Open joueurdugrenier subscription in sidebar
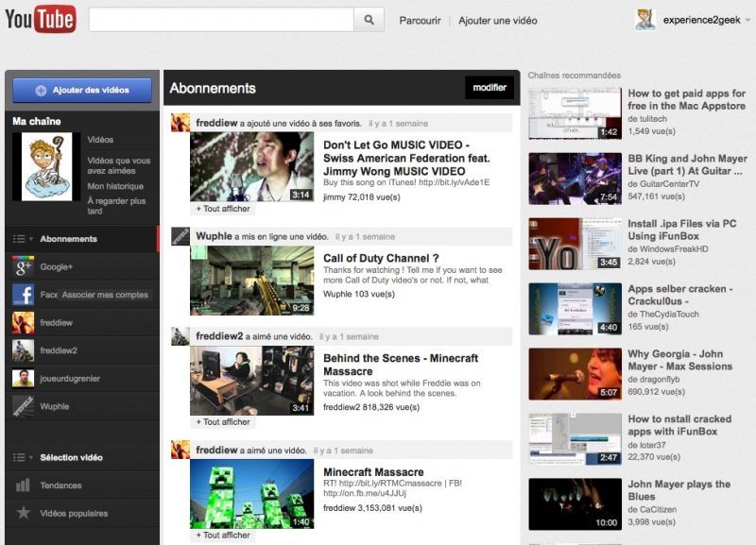The height and width of the screenshot is (545, 756). click(70, 379)
